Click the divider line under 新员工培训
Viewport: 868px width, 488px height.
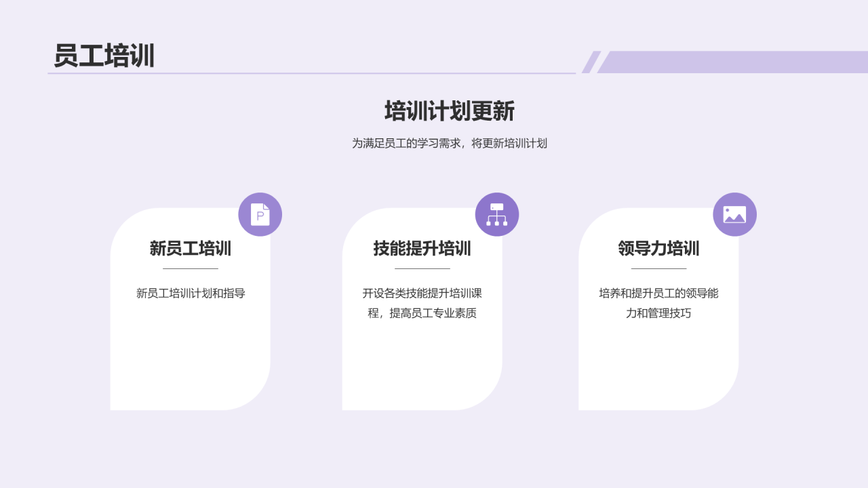coord(191,269)
